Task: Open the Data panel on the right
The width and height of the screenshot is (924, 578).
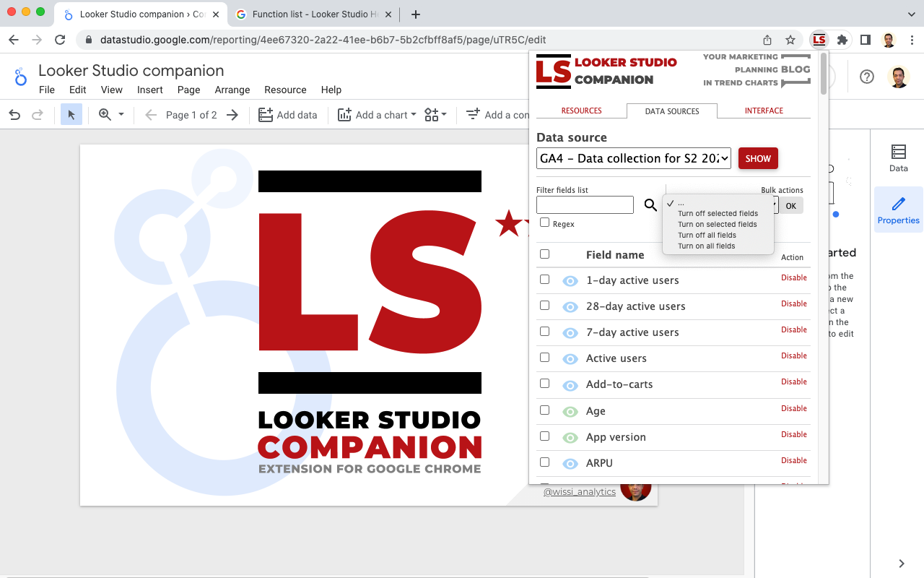Action: 898,158
